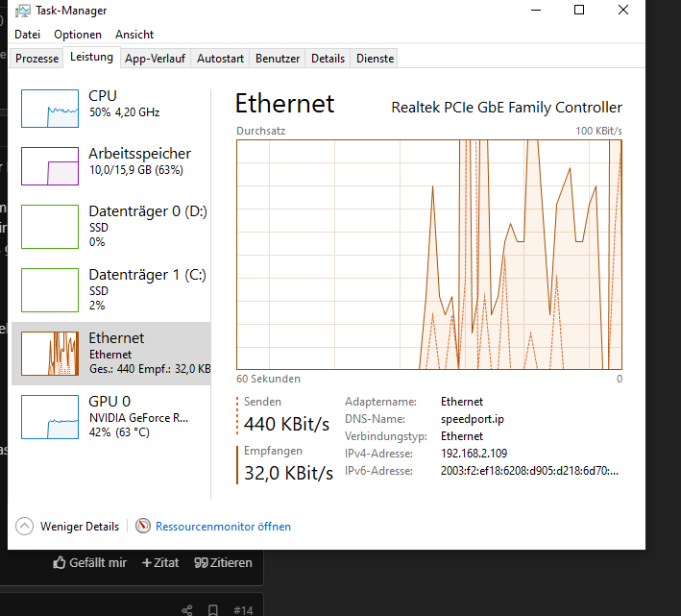
Task: Maximize the Task-Manager window
Action: pos(579,10)
